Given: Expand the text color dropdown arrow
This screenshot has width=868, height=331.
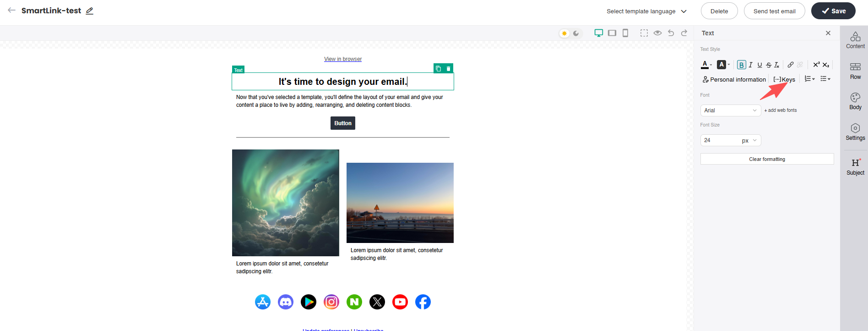Looking at the screenshot, I should 711,65.
